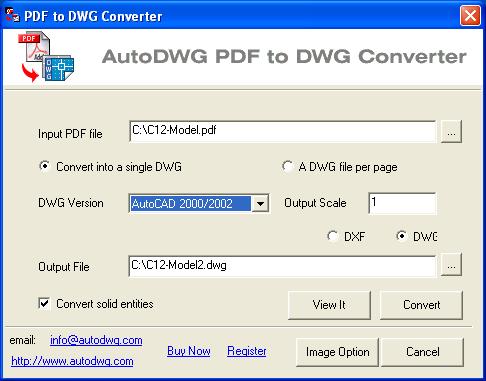Viewport: 486px width, 381px height.
Task: Click the Output Scale label
Action: tap(315, 203)
